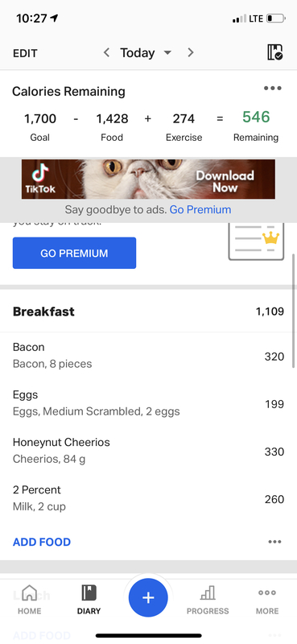This screenshot has width=297, height=644.
Task: Tap the TikTok Download Now ad banner
Action: 148,180
